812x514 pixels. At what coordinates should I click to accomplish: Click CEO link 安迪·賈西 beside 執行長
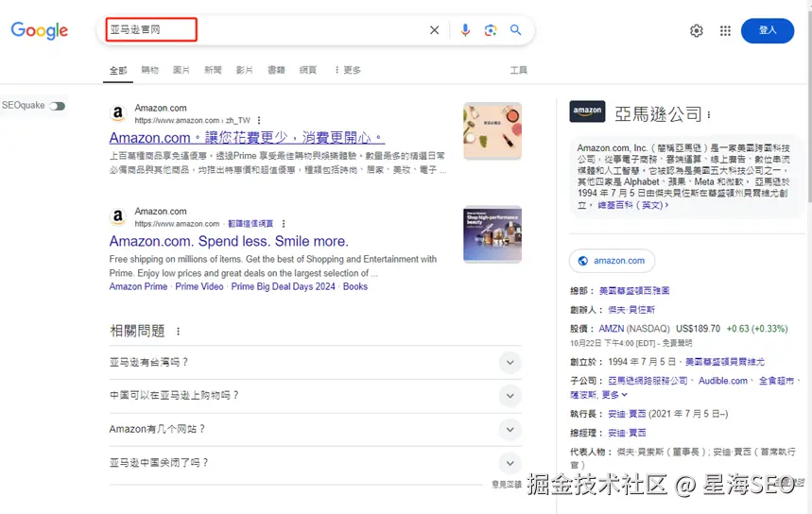click(627, 414)
